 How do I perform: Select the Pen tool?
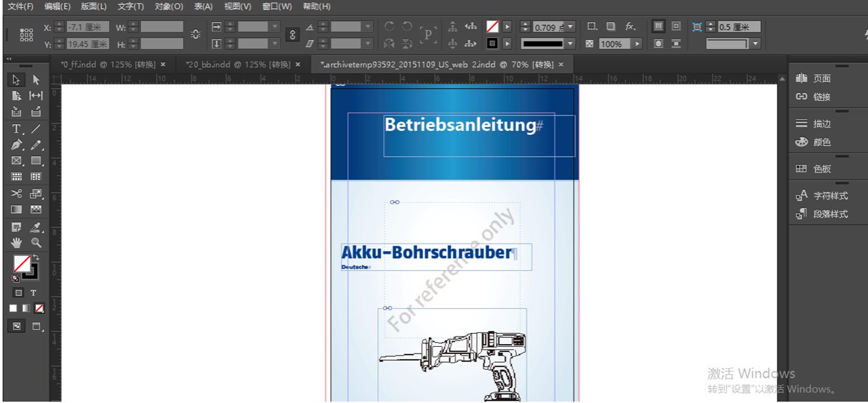coord(16,145)
